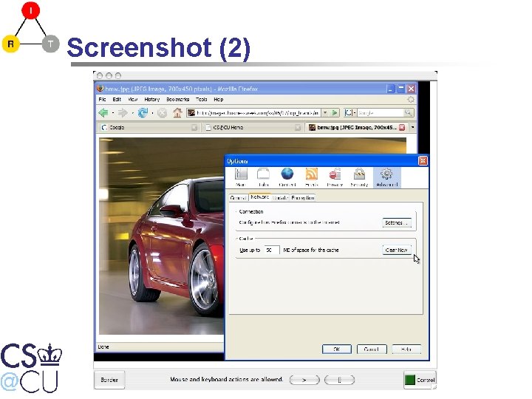
Task: Open the View menu
Action: tap(133, 100)
